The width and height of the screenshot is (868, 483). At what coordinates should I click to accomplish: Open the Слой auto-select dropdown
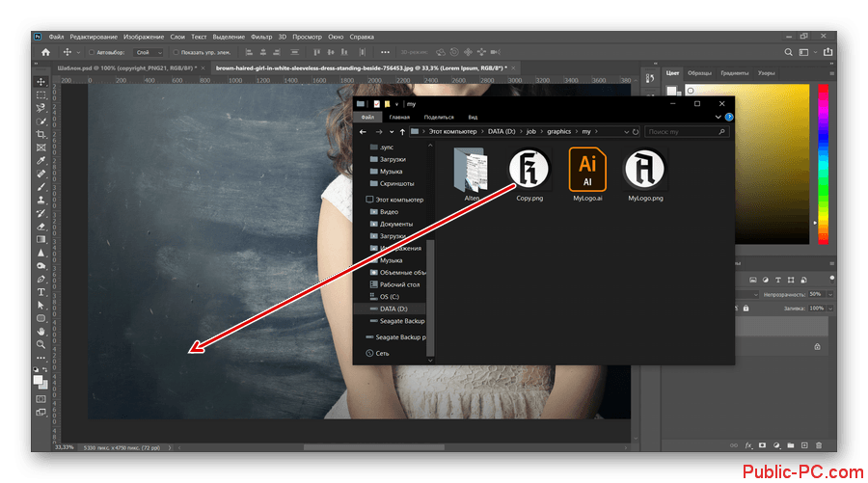(x=148, y=53)
